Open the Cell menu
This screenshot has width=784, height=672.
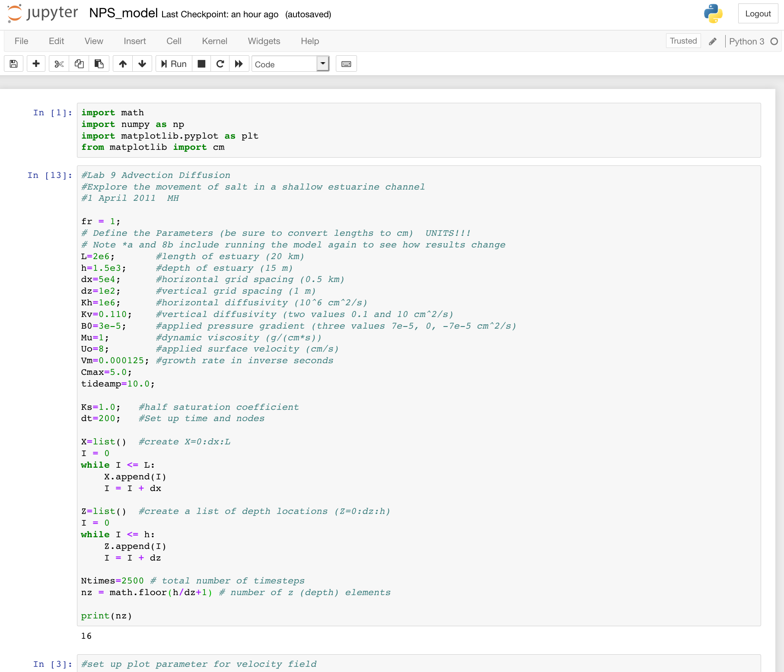(174, 41)
